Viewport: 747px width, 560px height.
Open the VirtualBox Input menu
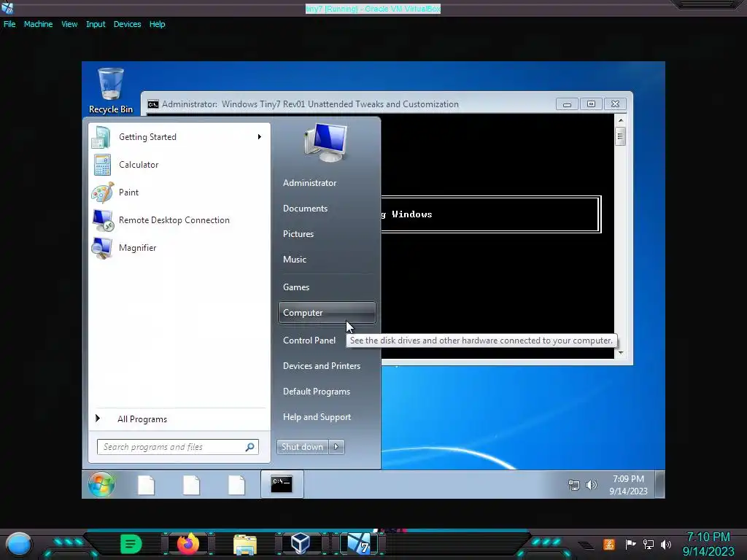96,24
